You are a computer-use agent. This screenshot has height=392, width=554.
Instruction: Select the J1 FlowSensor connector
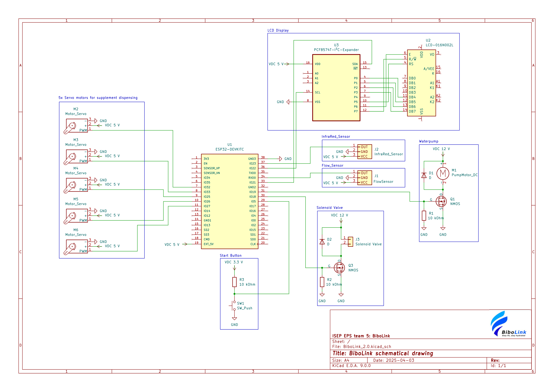click(x=364, y=178)
